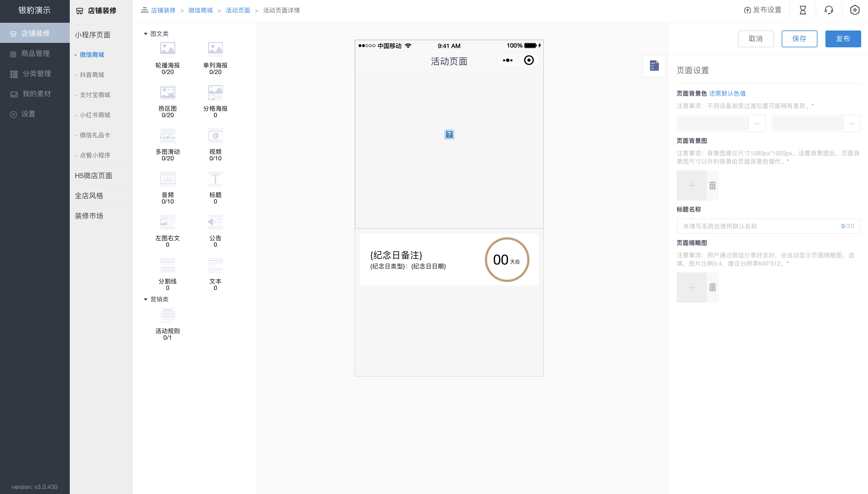Add a page thumbnail with the plus icon
This screenshot has height=494, width=868.
click(x=691, y=287)
